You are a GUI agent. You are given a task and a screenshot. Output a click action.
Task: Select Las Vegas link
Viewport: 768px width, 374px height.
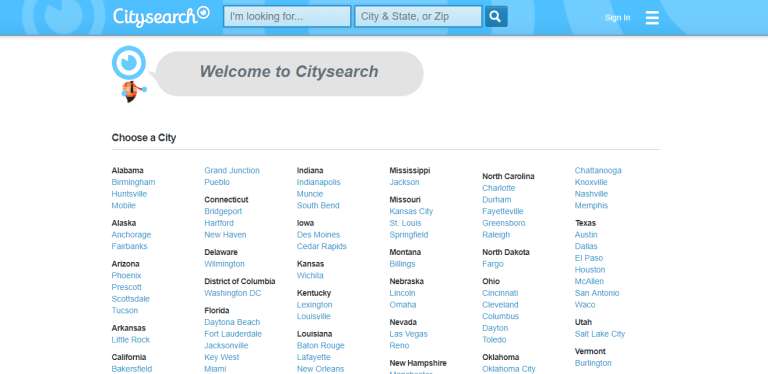[x=408, y=334]
